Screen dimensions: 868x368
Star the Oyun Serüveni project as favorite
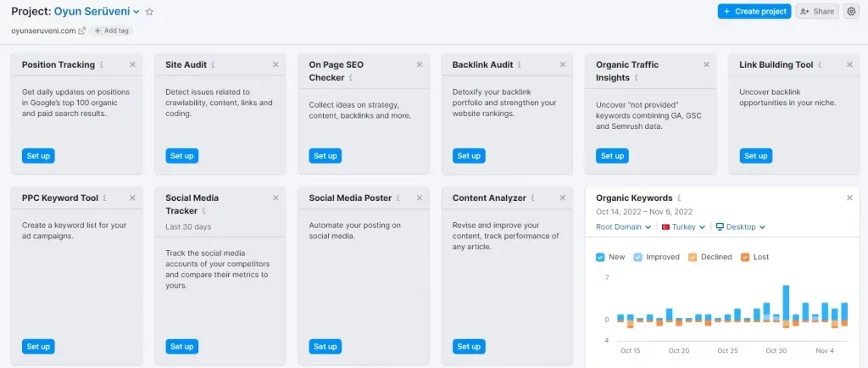tap(149, 12)
